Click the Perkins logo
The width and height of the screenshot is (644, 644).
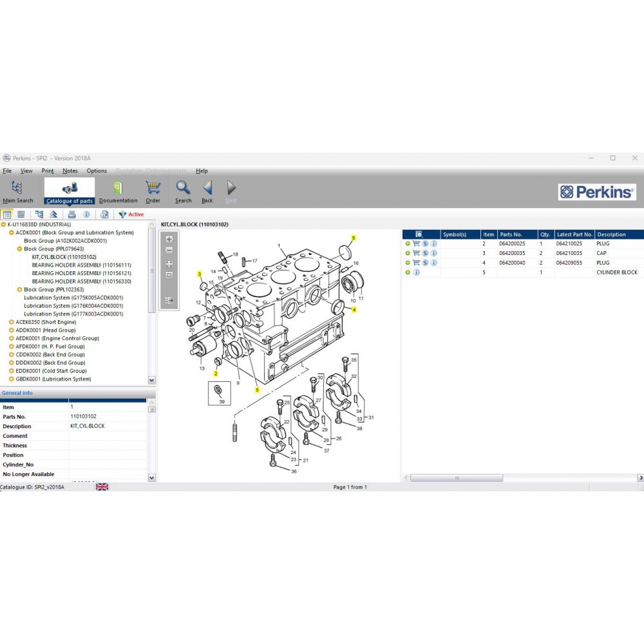pos(596,192)
